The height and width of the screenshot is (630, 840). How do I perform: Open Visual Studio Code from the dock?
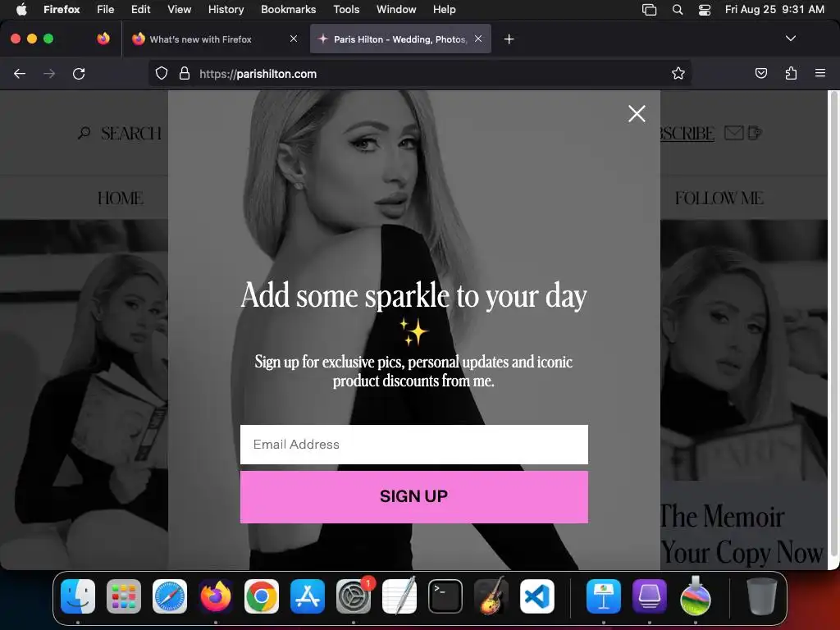pyautogui.click(x=536, y=596)
